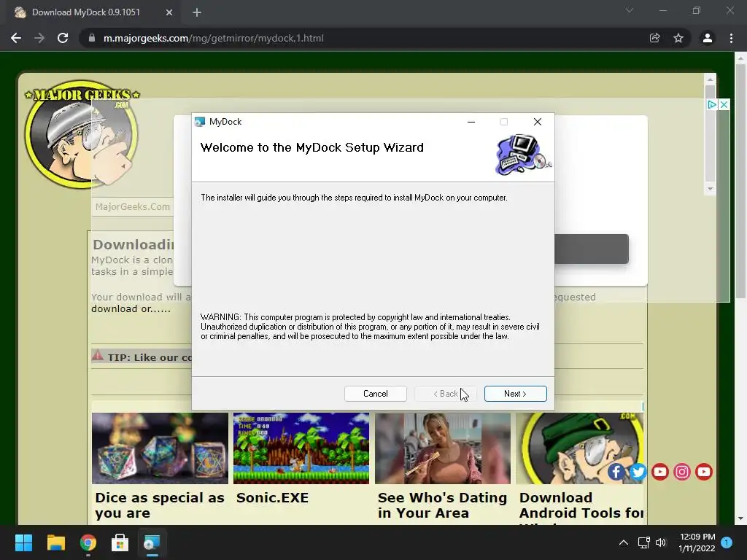Go back to the previous browser page
The width and height of the screenshot is (747, 560).
click(x=16, y=38)
